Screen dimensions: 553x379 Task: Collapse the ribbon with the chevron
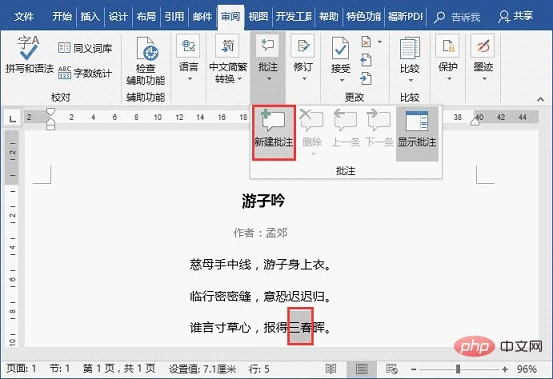(x=540, y=99)
